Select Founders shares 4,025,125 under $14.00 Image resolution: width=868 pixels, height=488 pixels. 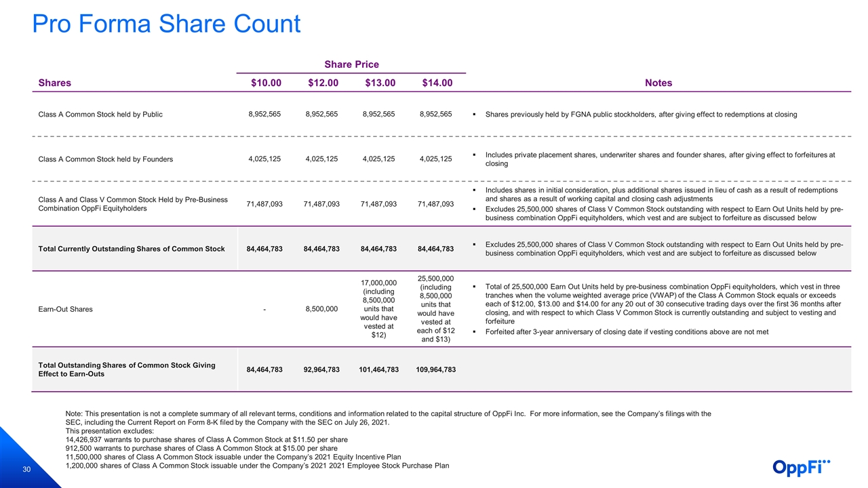(437, 159)
